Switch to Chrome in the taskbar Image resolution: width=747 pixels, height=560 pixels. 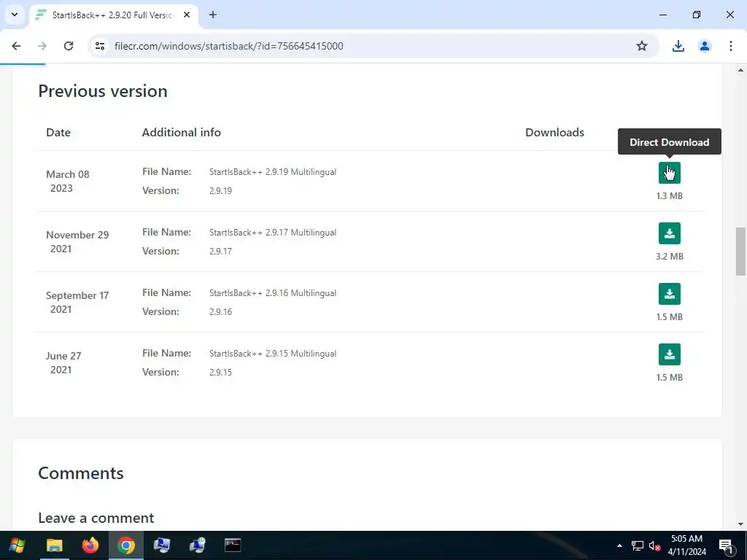125,545
